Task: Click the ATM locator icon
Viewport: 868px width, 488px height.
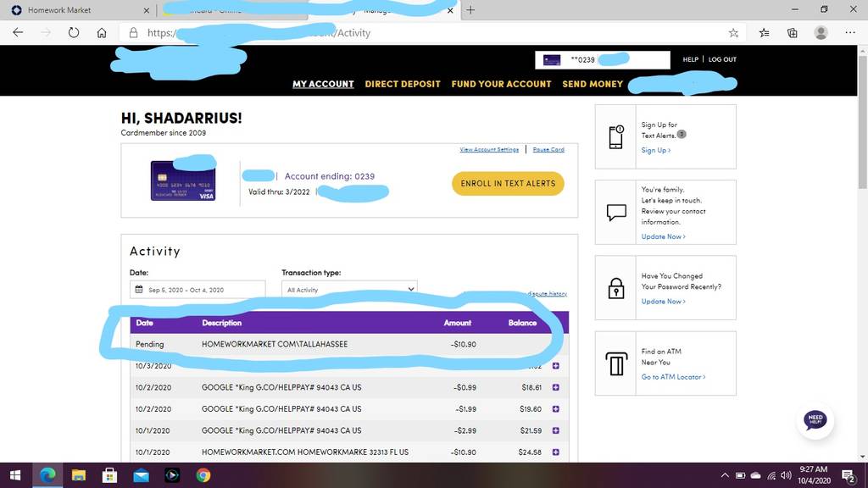Action: click(x=616, y=363)
